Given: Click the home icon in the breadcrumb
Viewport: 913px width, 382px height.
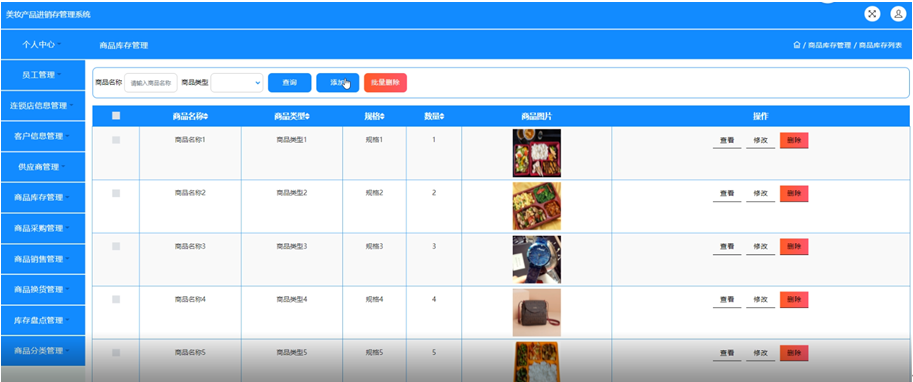Looking at the screenshot, I should [797, 45].
